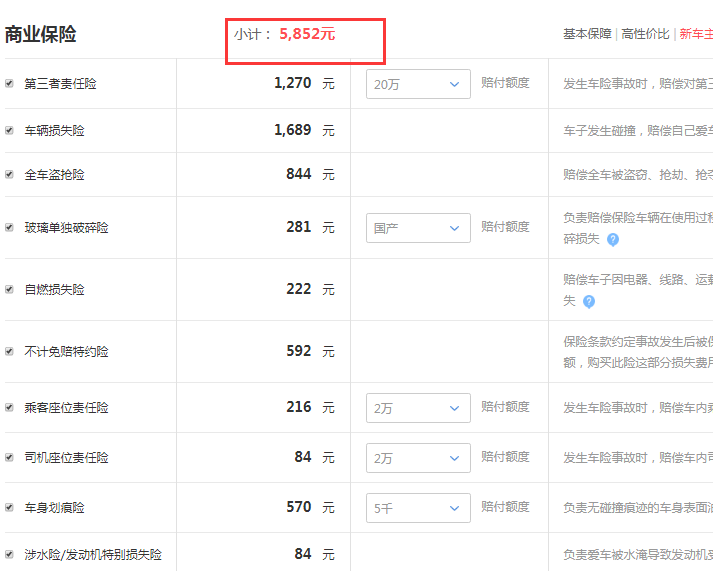Screen dimensions: 713x571
Task: Toggle 涉水险/发动机特别损失险 checkbox
Action: click(x=9, y=555)
